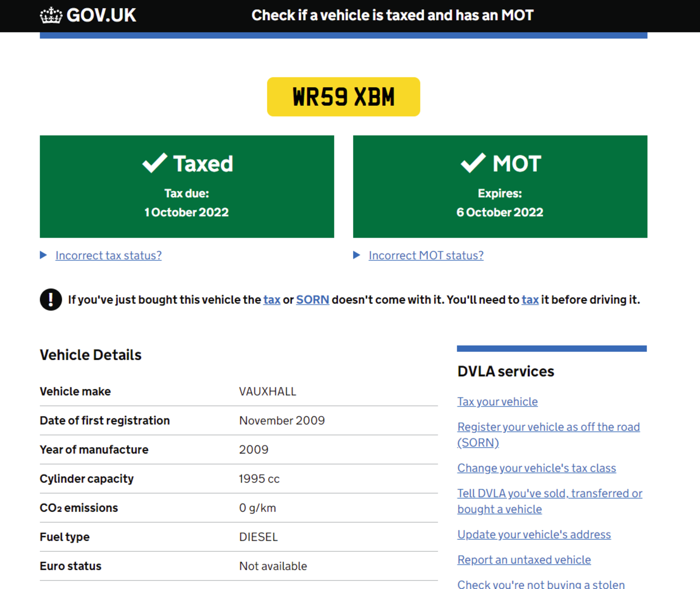
Task: Click the GOV.UK text in the header
Action: (101, 15)
